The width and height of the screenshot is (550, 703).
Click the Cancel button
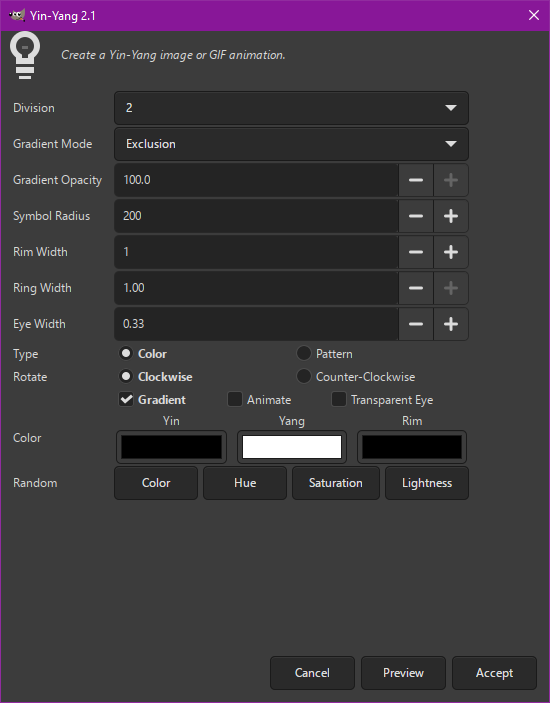312,673
